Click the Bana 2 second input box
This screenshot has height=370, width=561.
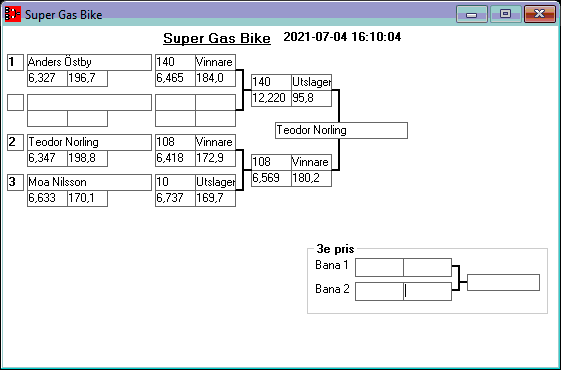[428, 291]
